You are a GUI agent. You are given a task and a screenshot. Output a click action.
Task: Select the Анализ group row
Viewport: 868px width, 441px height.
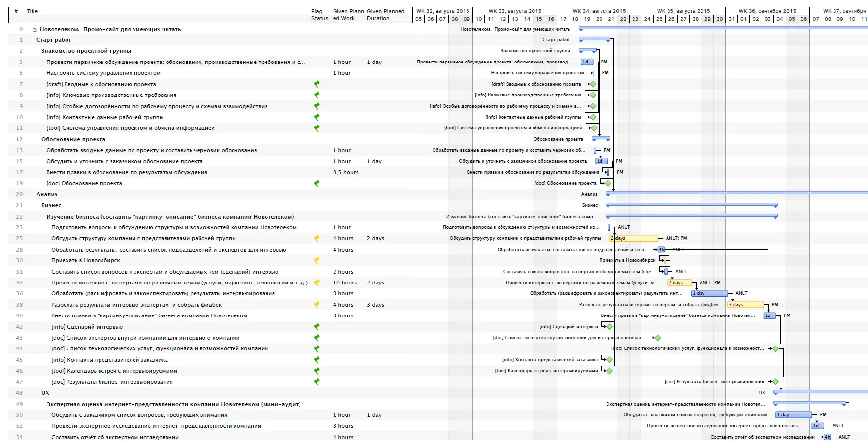click(x=47, y=194)
